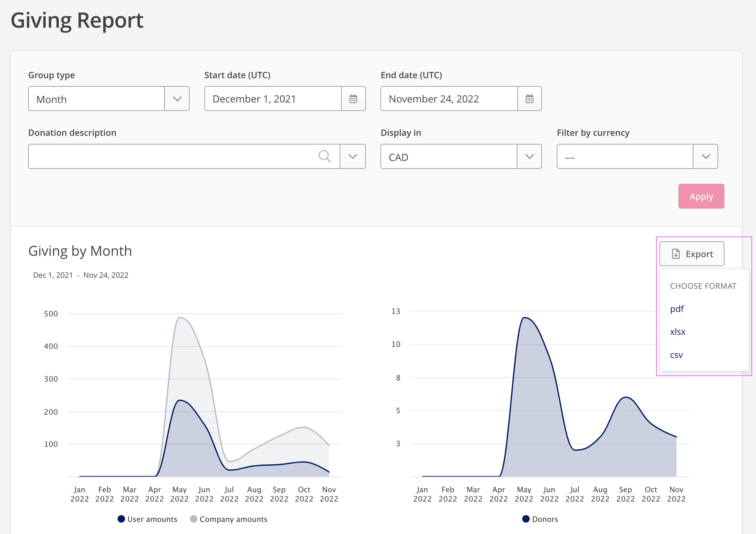Click the search magnifier in Donation description
Screen dimensions: 756x534
pyautogui.click(x=325, y=156)
